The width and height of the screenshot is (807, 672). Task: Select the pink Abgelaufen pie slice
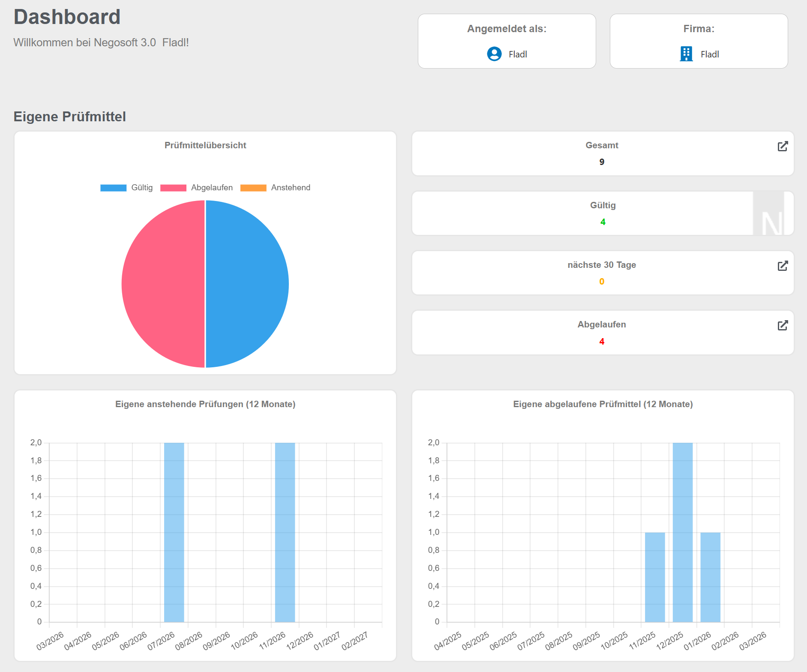point(163,284)
